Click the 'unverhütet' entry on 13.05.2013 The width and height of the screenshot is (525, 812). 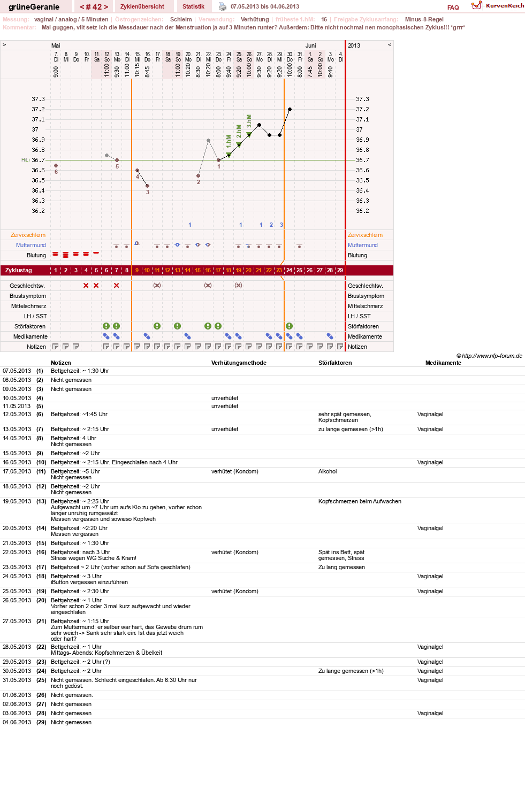(225, 429)
